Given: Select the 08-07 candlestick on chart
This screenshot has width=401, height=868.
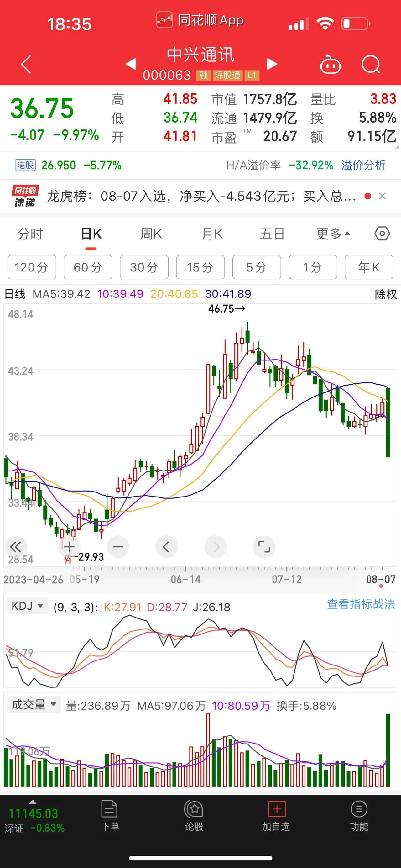Looking at the screenshot, I should click(388, 423).
